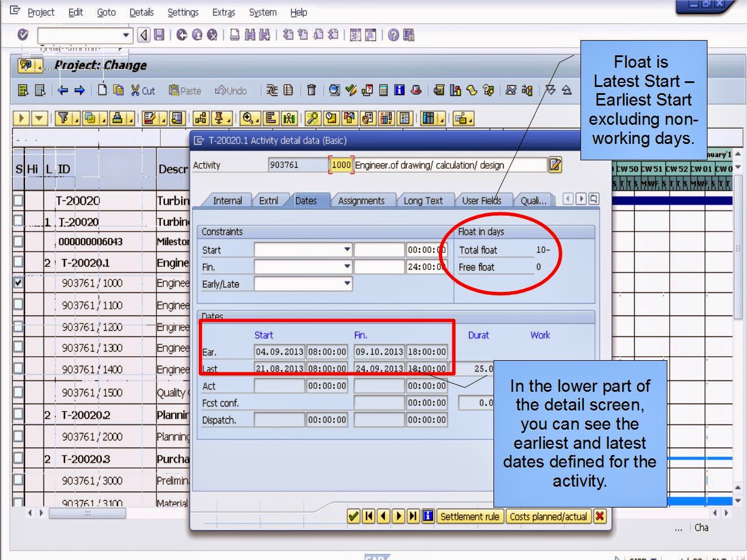The width and height of the screenshot is (747, 560).
Task: Click the delete (trash) icon
Action: pyautogui.click(x=312, y=90)
